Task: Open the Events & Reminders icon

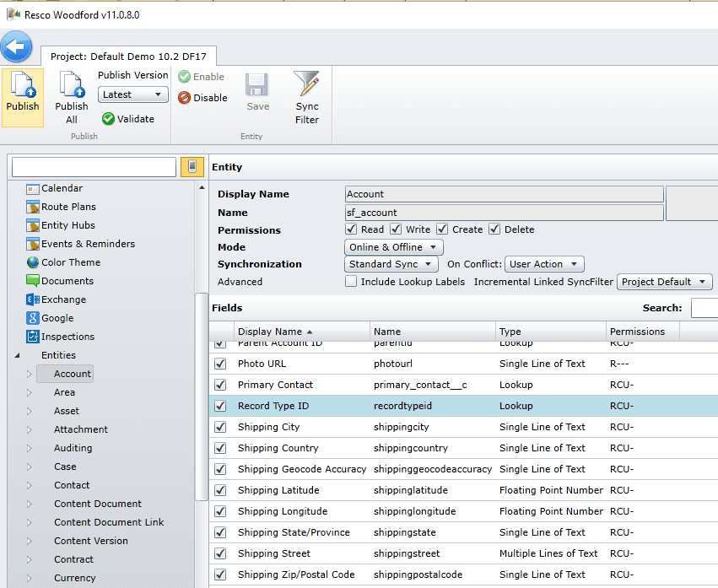Action: [33, 244]
